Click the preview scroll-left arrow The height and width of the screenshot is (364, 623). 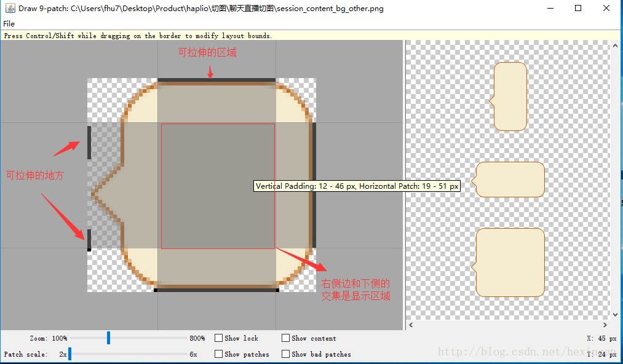pos(411,325)
